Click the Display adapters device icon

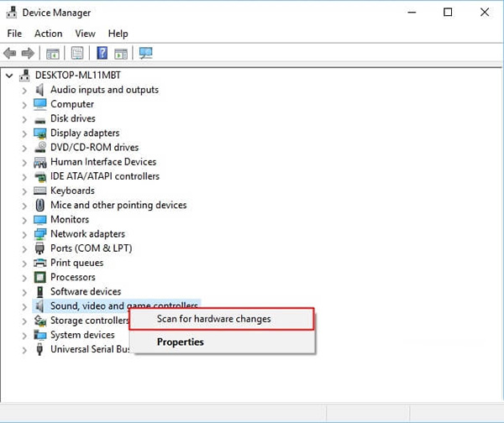tap(39, 133)
